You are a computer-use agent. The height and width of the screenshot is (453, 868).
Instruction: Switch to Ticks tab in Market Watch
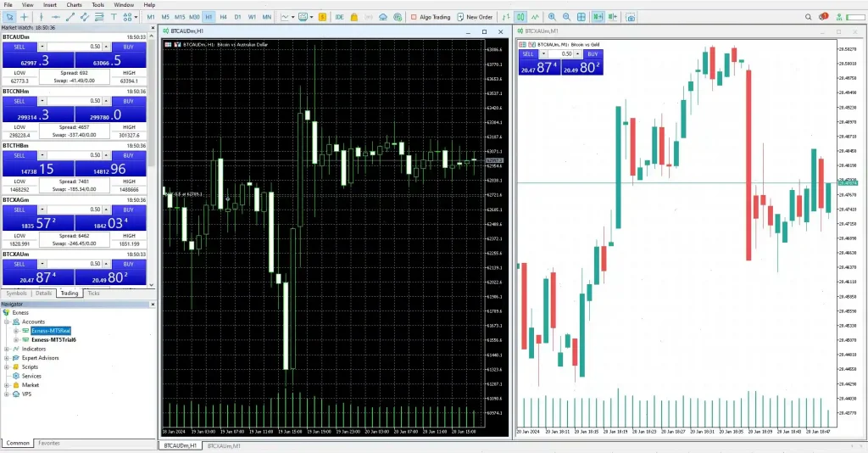(93, 294)
